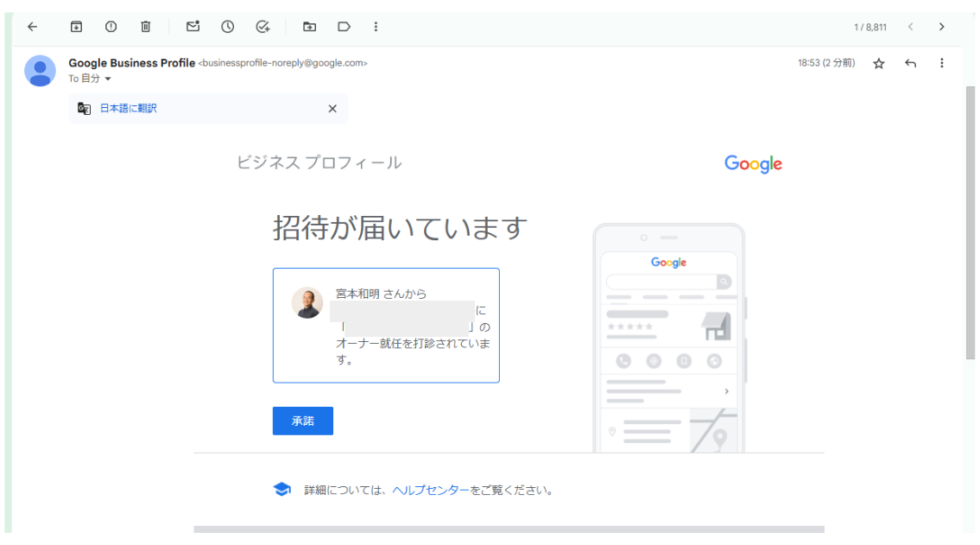The height and width of the screenshot is (545, 980).
Task: Report this email as spam
Action: tap(111, 27)
